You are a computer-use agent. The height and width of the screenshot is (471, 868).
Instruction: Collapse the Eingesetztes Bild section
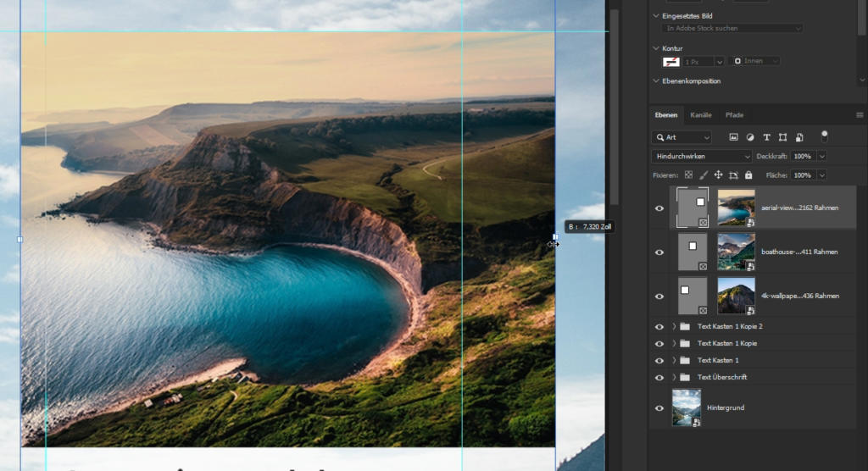[x=656, y=16]
